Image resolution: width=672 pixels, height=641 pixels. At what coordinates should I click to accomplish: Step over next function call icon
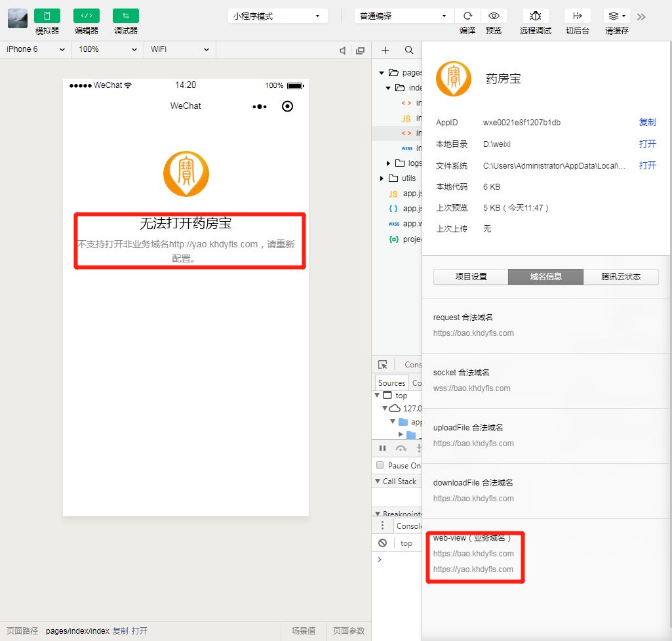pyautogui.click(x=401, y=448)
